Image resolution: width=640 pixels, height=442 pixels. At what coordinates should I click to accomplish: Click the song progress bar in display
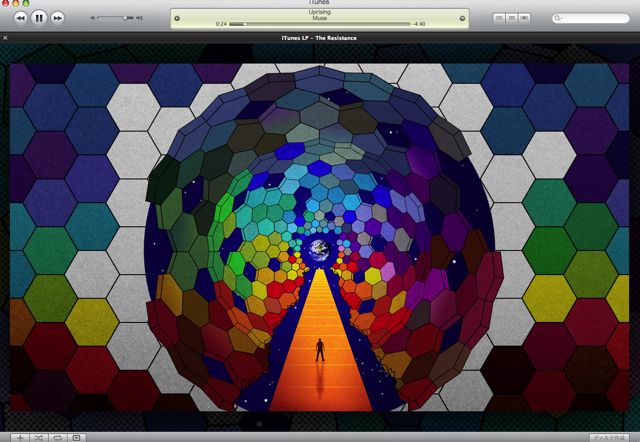point(319,24)
